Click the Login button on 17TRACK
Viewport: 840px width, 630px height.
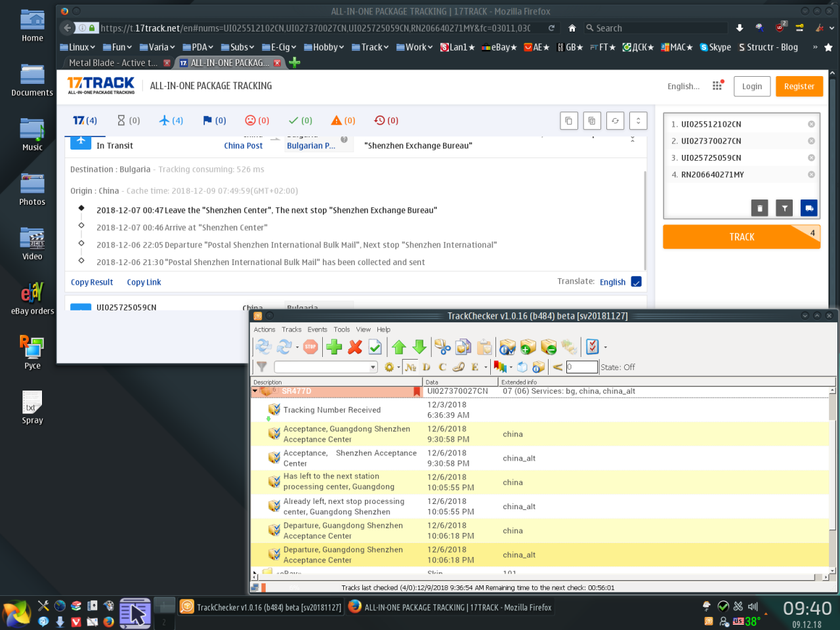[752, 86]
